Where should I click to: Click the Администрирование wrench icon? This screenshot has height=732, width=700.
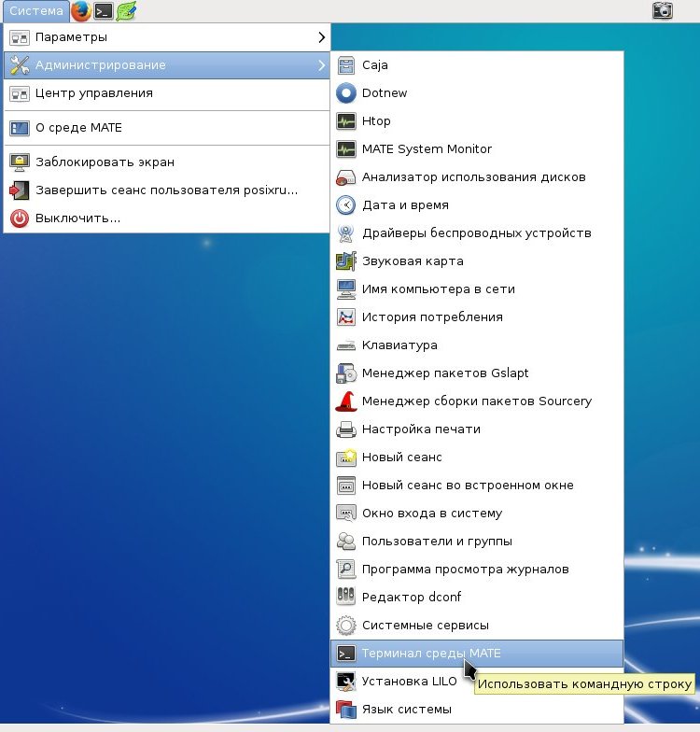tap(19, 65)
